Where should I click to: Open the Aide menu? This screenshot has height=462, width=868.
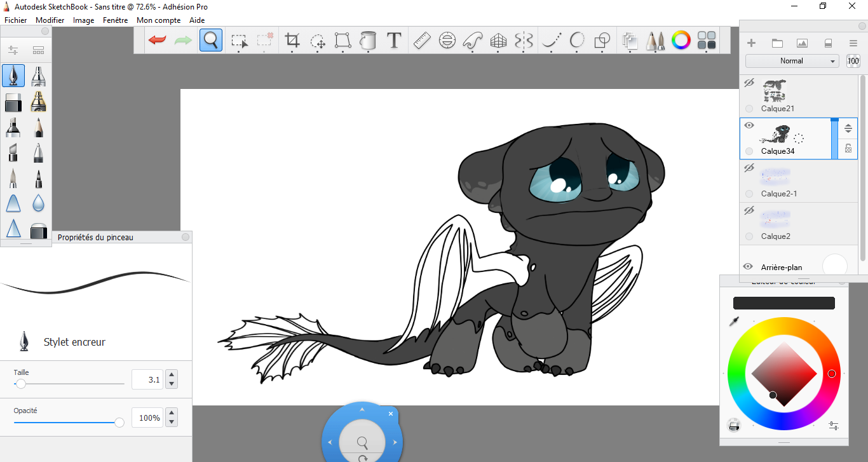pyautogui.click(x=197, y=20)
